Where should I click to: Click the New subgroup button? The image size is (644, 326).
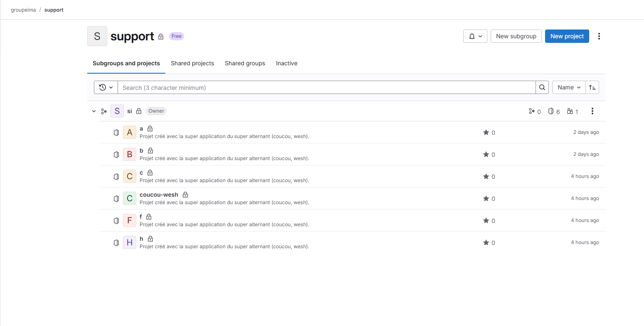click(516, 36)
